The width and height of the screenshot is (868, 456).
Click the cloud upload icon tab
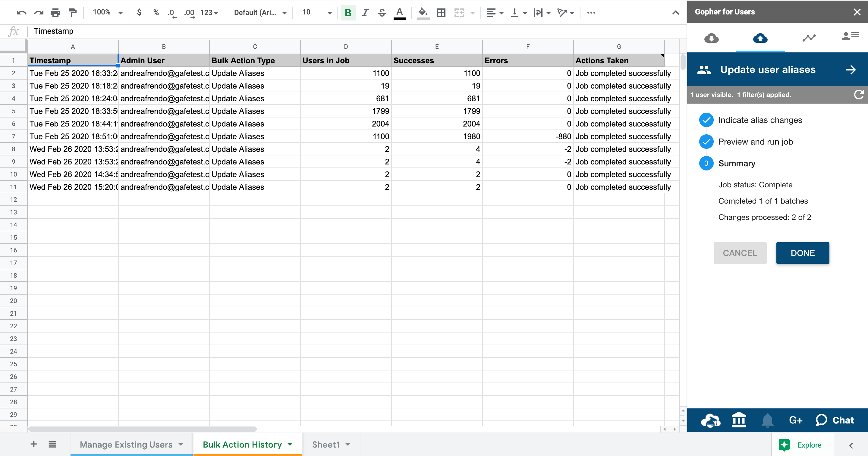(x=760, y=38)
